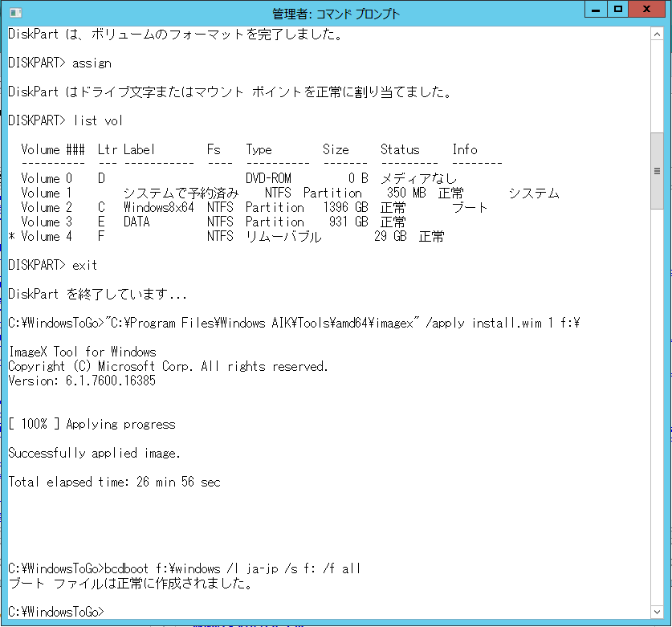Minimize the command prompt window
Viewport: 672px width, 627px height.
point(596,10)
